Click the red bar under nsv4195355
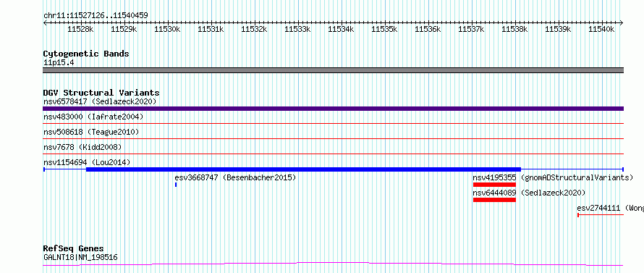644x273 pixels. [494, 185]
